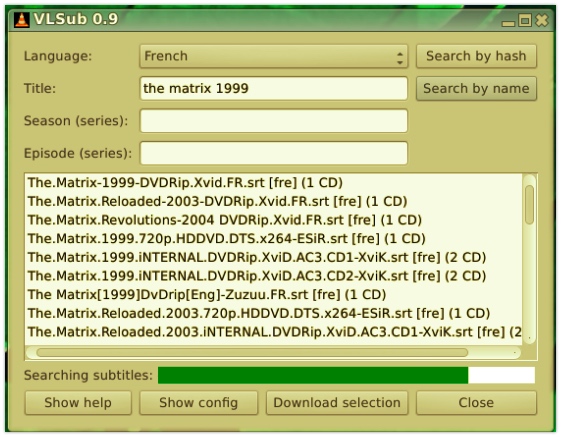Click the Searching subtitles progress bar
This screenshot has height=437, width=561.
click(346, 375)
